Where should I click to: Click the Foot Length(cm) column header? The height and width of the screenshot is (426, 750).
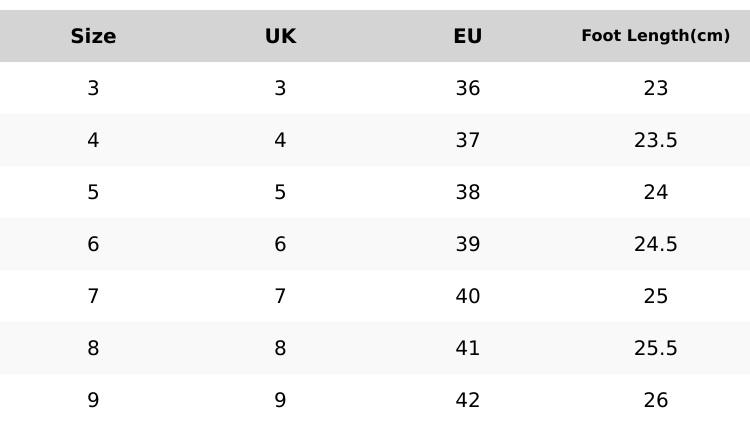pos(655,36)
